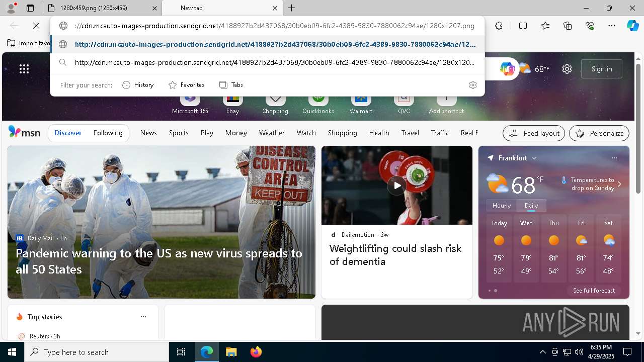Open page settings gear icon
The image size is (644, 362).
pos(567,69)
